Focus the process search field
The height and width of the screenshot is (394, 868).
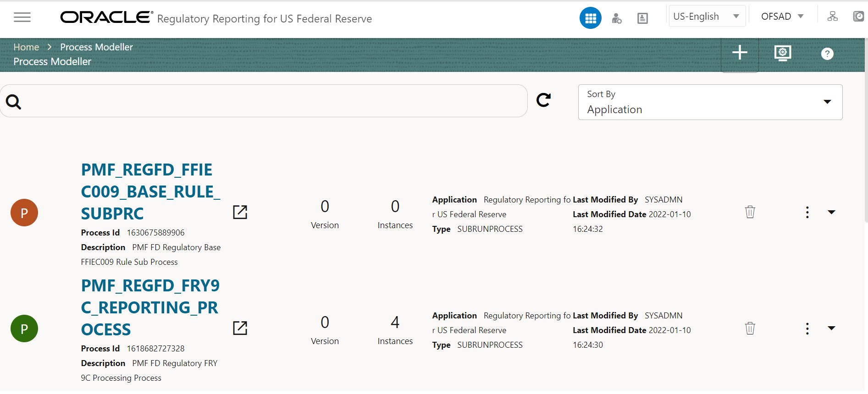pos(264,101)
